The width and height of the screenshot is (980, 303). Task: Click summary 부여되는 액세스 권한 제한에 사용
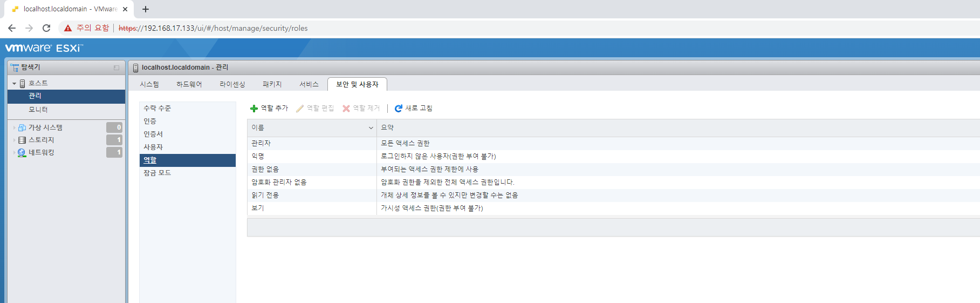coord(429,169)
